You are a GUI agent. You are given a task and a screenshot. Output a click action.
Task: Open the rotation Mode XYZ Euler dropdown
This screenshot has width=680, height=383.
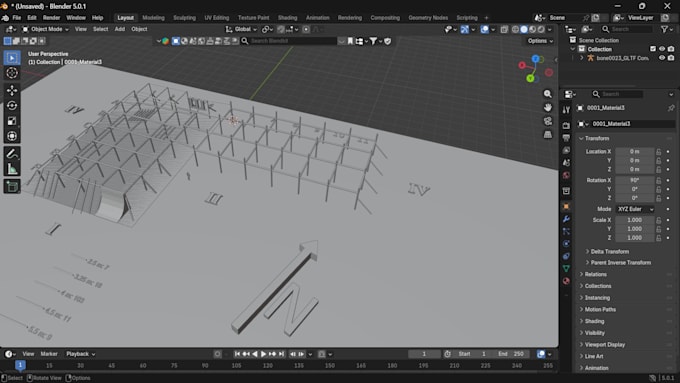pos(635,209)
